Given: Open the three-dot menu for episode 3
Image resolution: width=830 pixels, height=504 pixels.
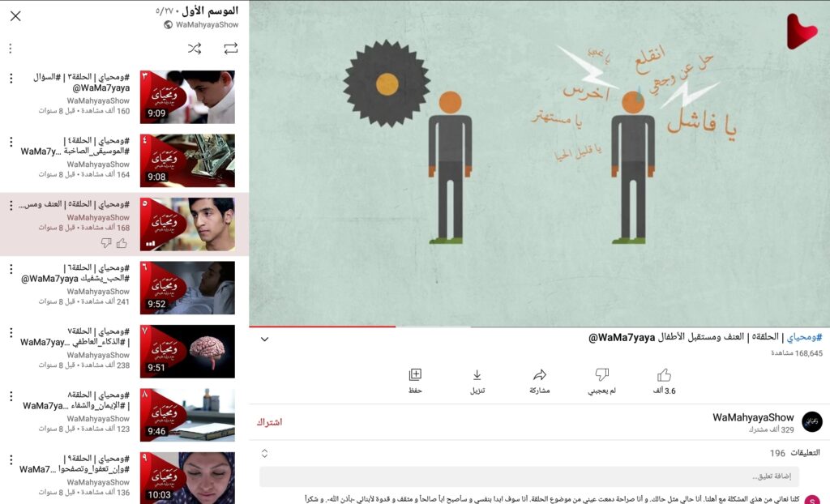Looking at the screenshot, I should (x=11, y=76).
